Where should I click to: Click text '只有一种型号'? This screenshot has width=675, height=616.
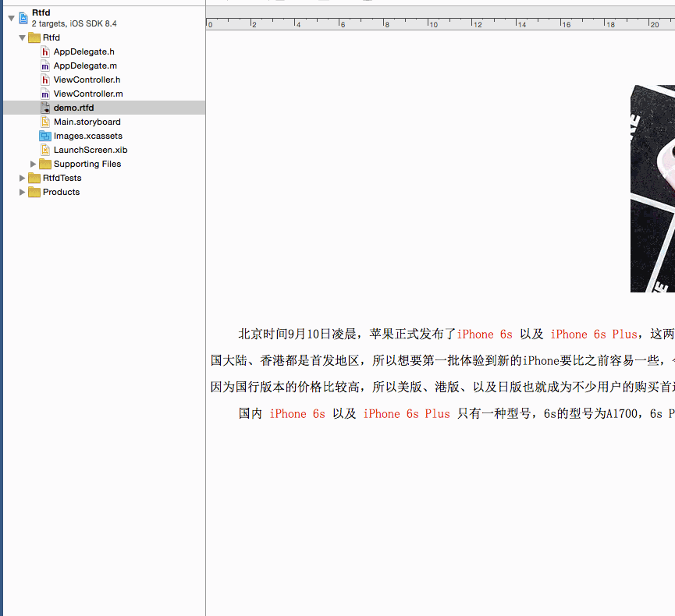pyautogui.click(x=494, y=414)
